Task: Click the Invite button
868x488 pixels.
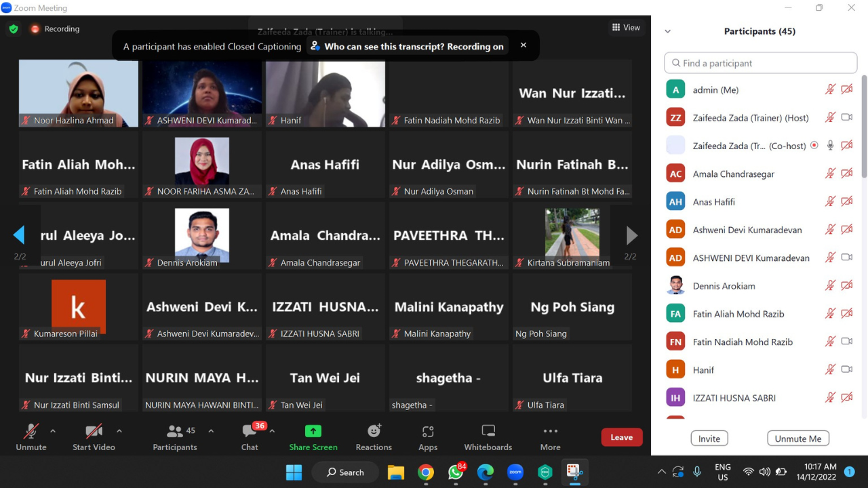Action: point(709,439)
